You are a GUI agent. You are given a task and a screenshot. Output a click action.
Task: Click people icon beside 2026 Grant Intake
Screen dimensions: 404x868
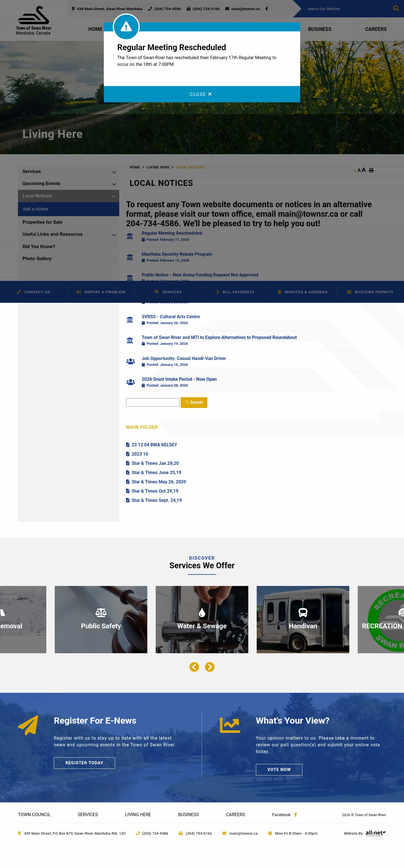[130, 382]
